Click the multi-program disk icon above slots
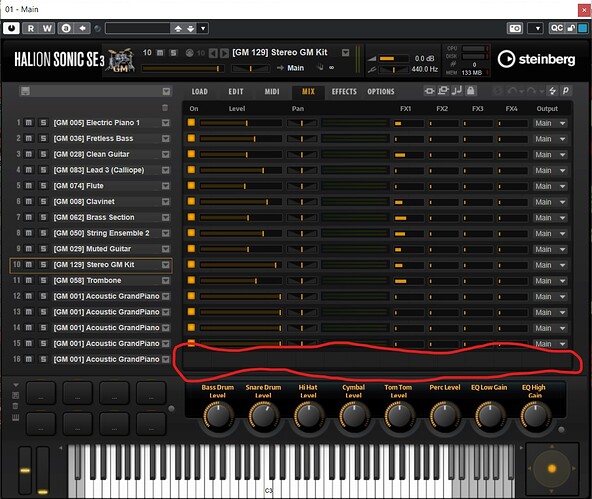This screenshot has width=592, height=499. coord(25,91)
